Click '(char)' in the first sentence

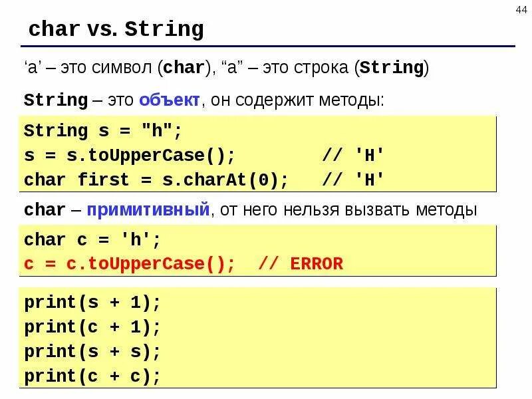tap(185, 68)
